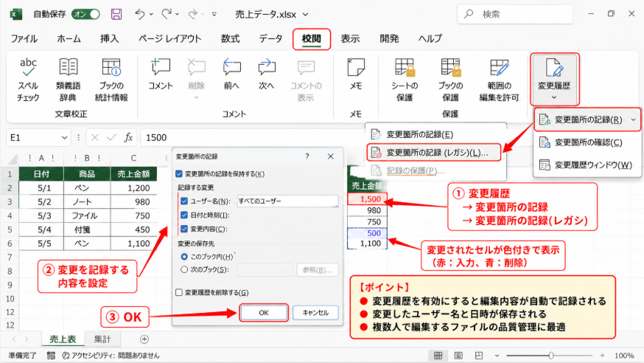
Task: Open the ファイル menu
Action: click(24, 38)
